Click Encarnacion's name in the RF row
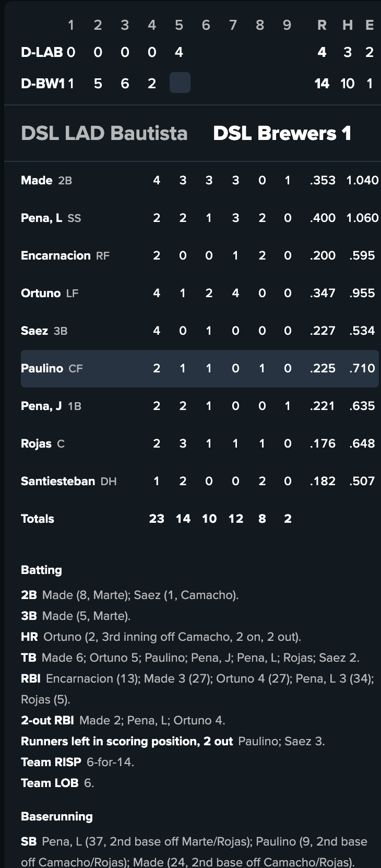 [55, 256]
